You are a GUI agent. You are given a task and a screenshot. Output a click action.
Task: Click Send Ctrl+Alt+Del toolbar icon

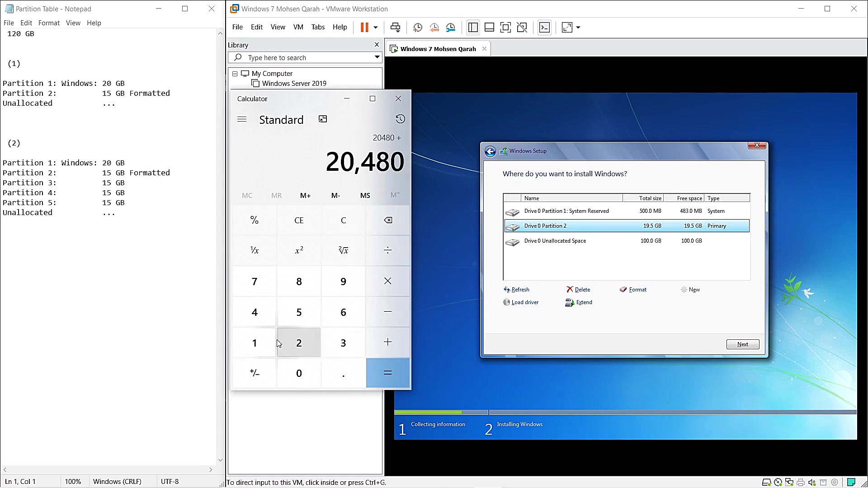coord(395,28)
